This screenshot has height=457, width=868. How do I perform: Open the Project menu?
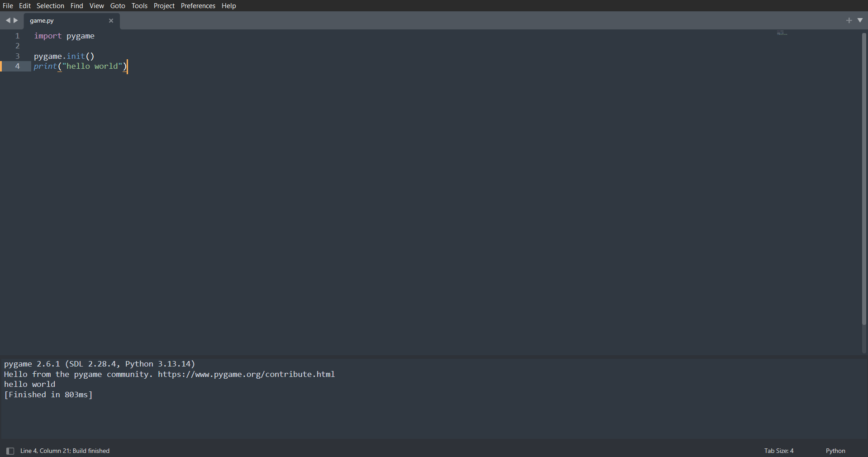coord(164,5)
